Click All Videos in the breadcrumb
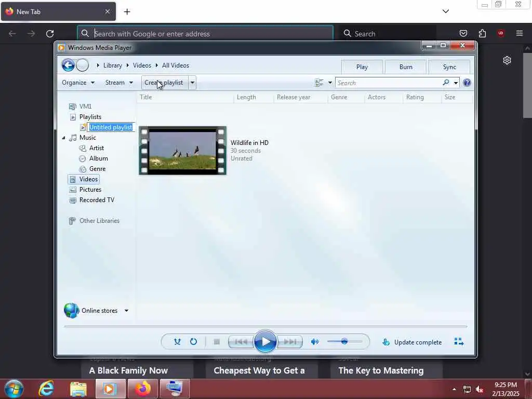Viewport: 532px width, 399px height. pos(176,65)
